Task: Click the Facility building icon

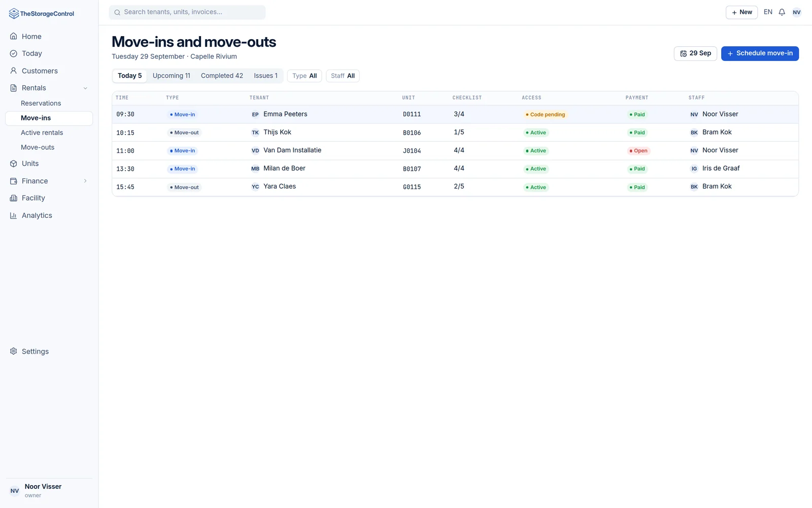Action: (x=14, y=198)
